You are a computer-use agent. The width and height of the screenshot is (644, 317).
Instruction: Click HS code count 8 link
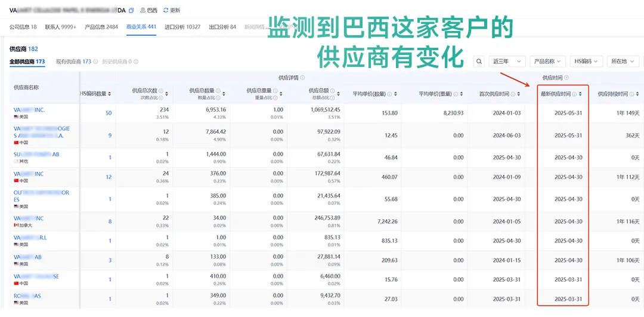point(110,221)
